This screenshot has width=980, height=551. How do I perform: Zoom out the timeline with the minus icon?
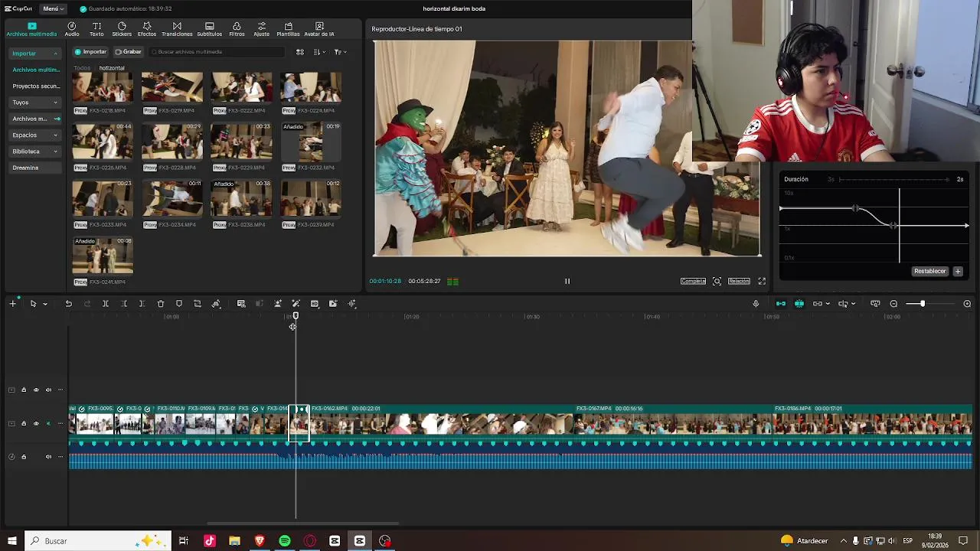point(893,304)
